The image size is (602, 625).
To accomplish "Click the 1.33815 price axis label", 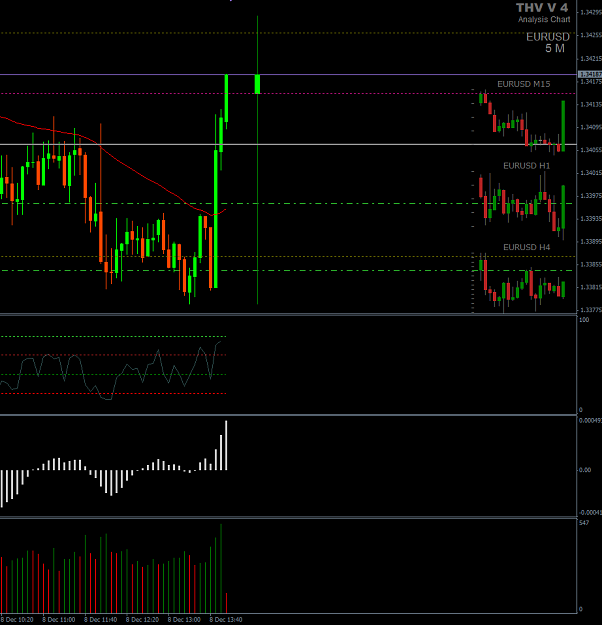I will (x=591, y=287).
